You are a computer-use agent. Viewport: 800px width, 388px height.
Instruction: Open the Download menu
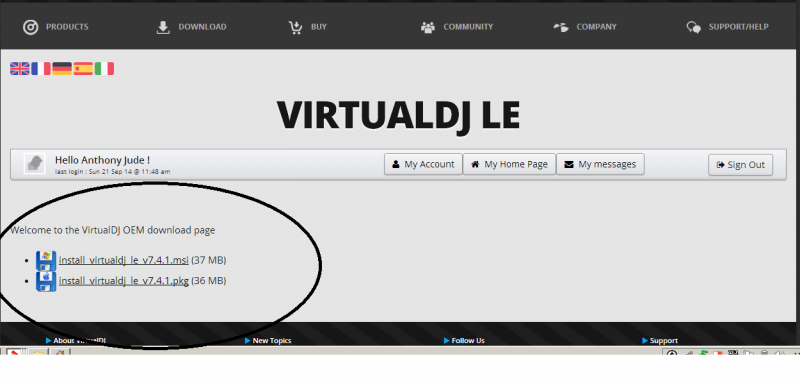[191, 27]
